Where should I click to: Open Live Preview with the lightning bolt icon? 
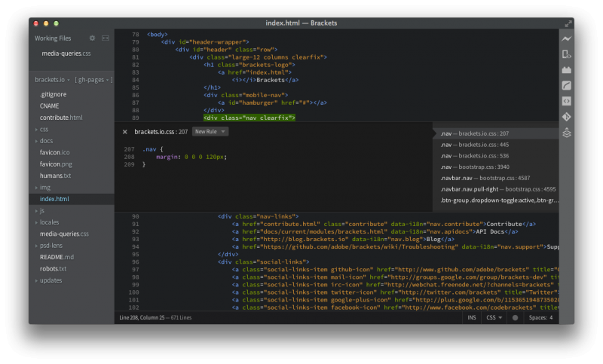click(x=567, y=39)
